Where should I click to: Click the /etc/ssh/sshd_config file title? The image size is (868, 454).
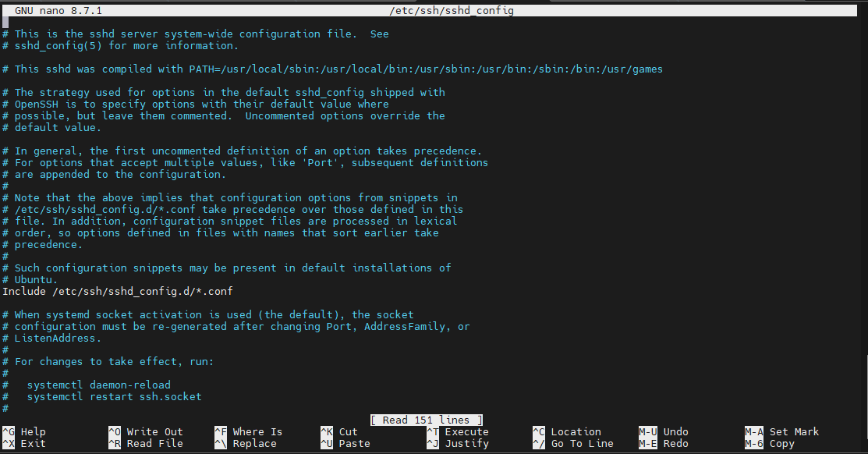[452, 10]
